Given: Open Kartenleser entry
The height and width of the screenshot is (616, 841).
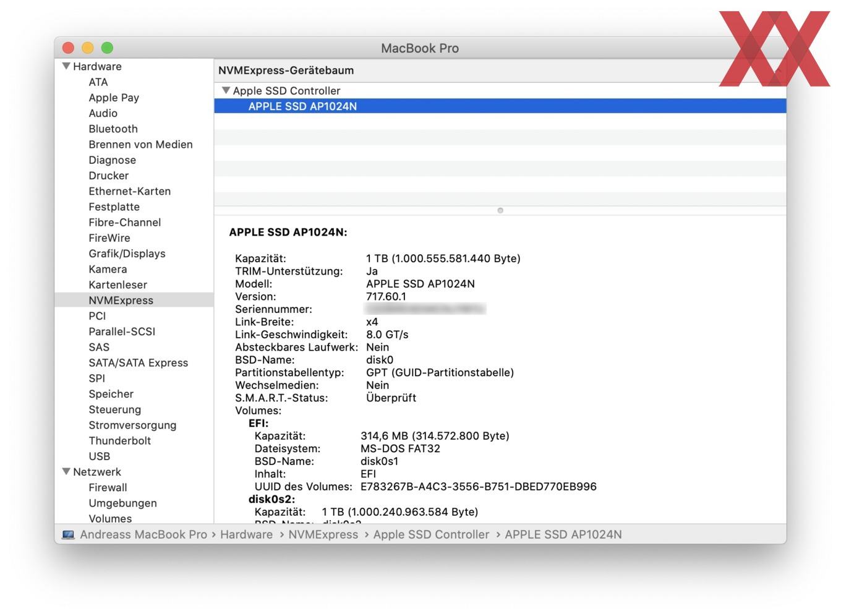Looking at the screenshot, I should 118,284.
